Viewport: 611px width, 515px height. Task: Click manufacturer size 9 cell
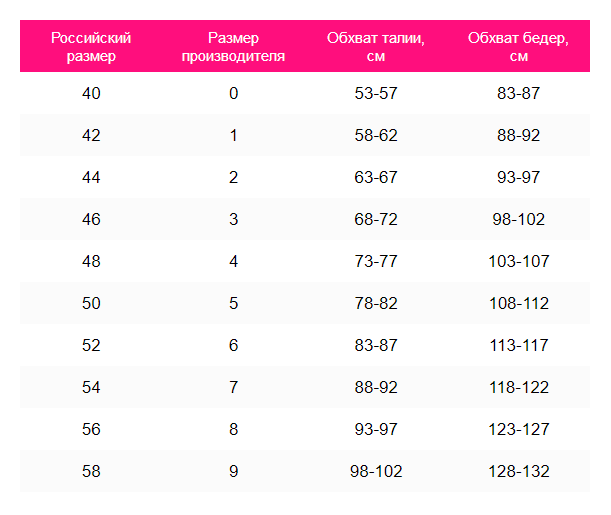tap(233, 471)
